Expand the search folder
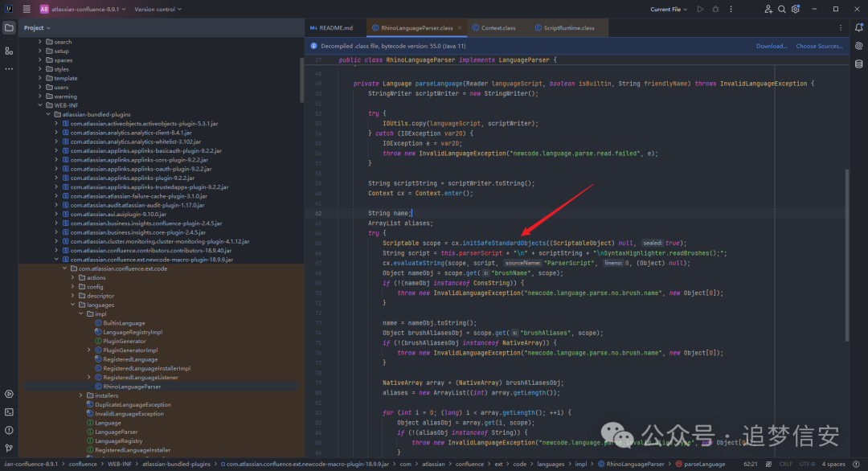Viewport: 868px width, 471px height. (x=40, y=42)
